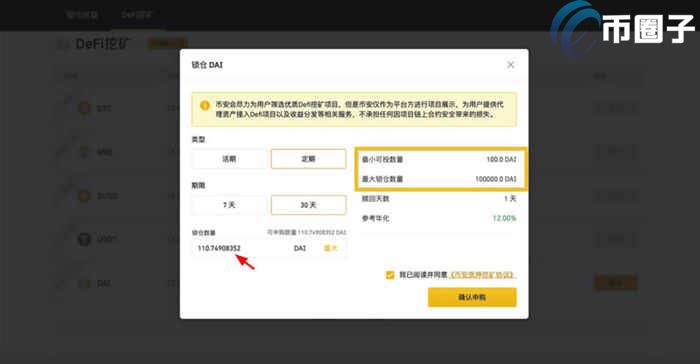Click the BTC coin icon in background list
This screenshot has width=700, height=364.
84,108
